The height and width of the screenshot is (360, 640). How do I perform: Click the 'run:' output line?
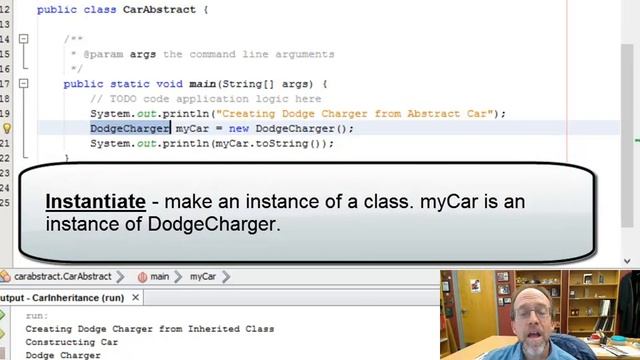tap(37, 316)
